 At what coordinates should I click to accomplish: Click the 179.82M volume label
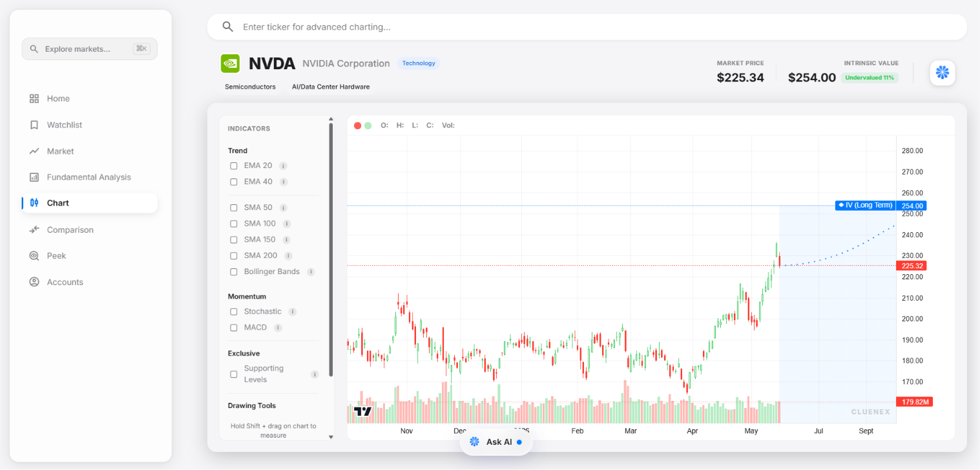click(x=915, y=402)
